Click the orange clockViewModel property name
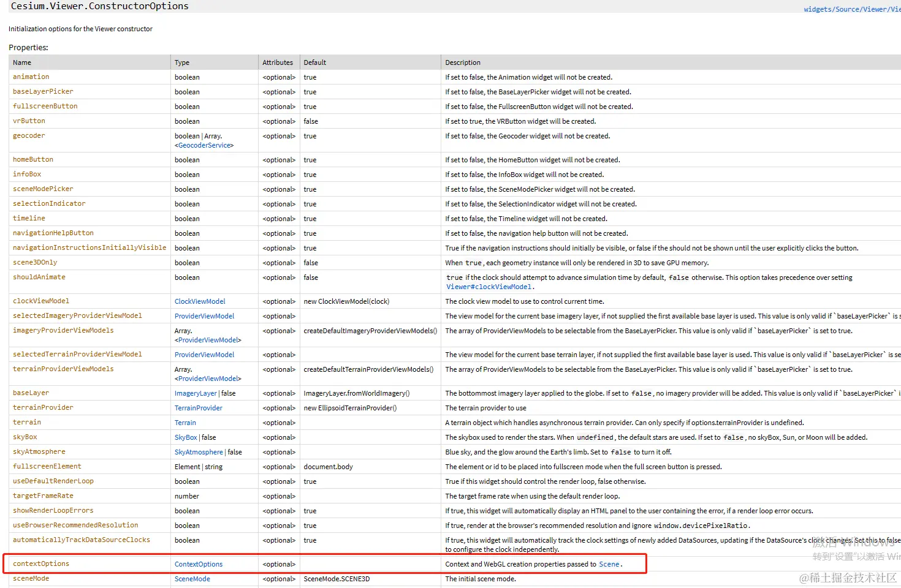 [x=41, y=301]
